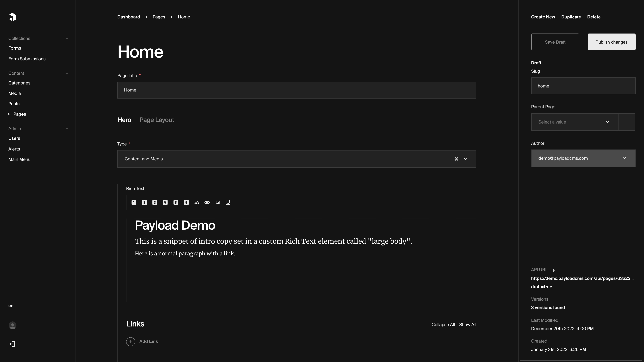Image resolution: width=644 pixels, height=362 pixels.
Task: Click the Pages sidebar tree item
Action: click(19, 114)
